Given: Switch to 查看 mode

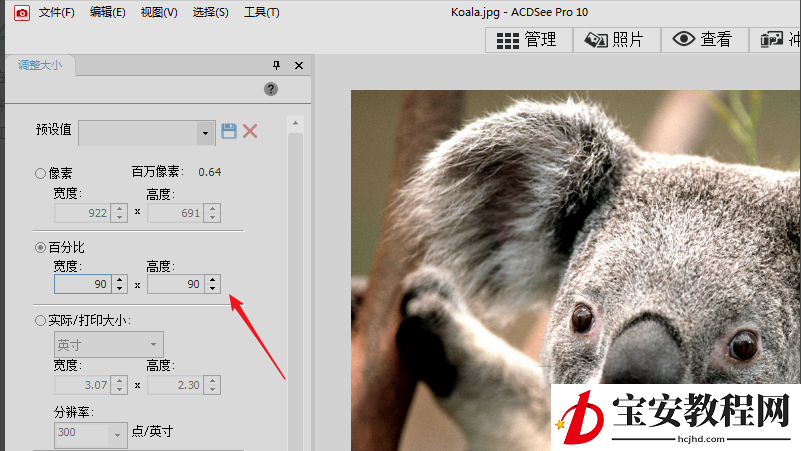Looking at the screenshot, I should click(x=704, y=40).
